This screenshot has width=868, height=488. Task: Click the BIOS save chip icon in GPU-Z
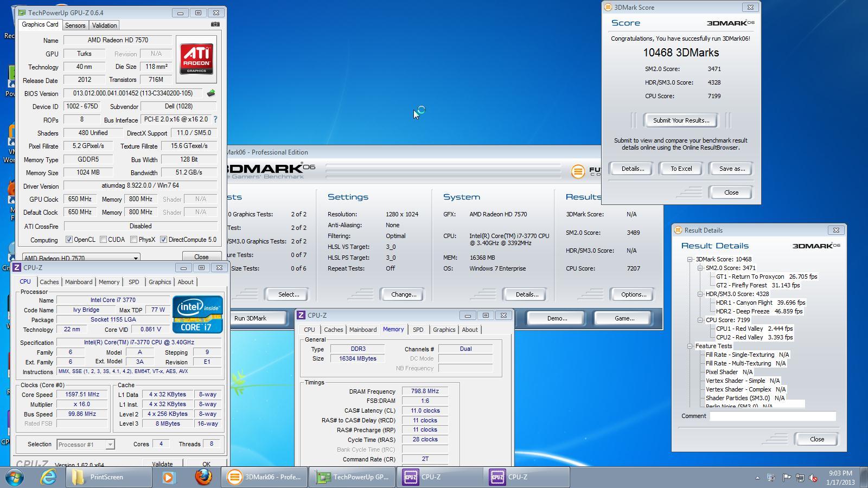click(x=210, y=93)
